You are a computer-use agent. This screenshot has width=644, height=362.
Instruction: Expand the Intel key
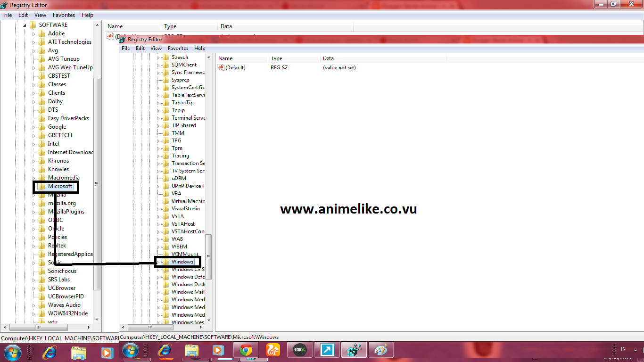(33, 144)
